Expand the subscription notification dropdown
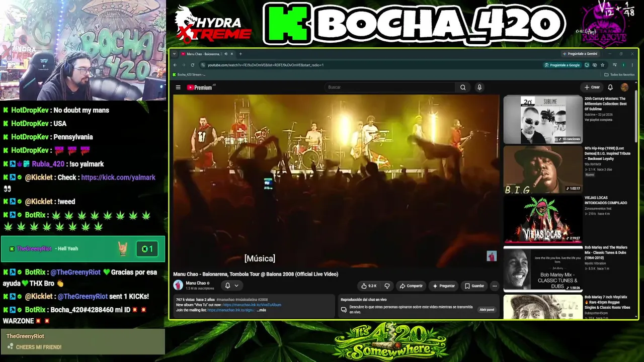The image size is (644, 362). click(236, 286)
